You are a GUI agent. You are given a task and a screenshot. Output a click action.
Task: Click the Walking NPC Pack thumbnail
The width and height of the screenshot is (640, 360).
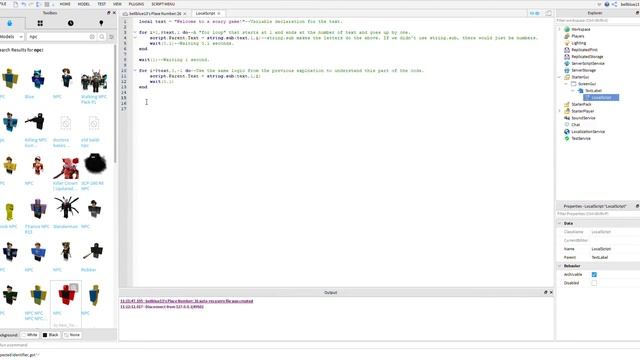pyautogui.click(x=94, y=80)
